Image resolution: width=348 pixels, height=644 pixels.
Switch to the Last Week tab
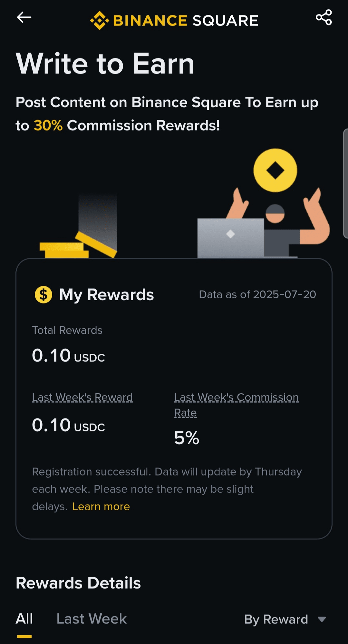[x=92, y=619]
